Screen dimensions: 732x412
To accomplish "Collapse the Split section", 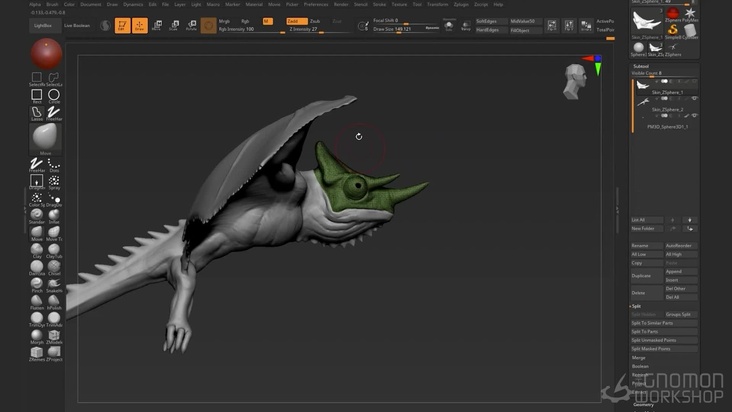I will [637, 306].
